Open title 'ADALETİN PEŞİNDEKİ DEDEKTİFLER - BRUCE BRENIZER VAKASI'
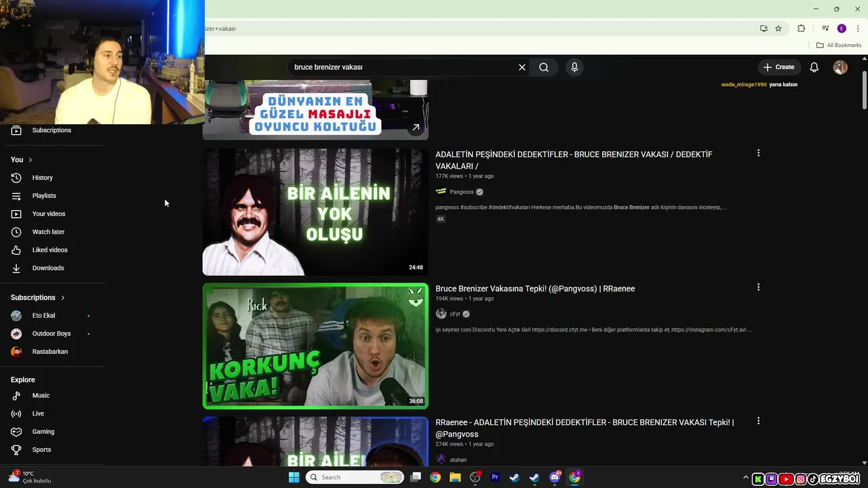The image size is (868, 488). pos(574,160)
